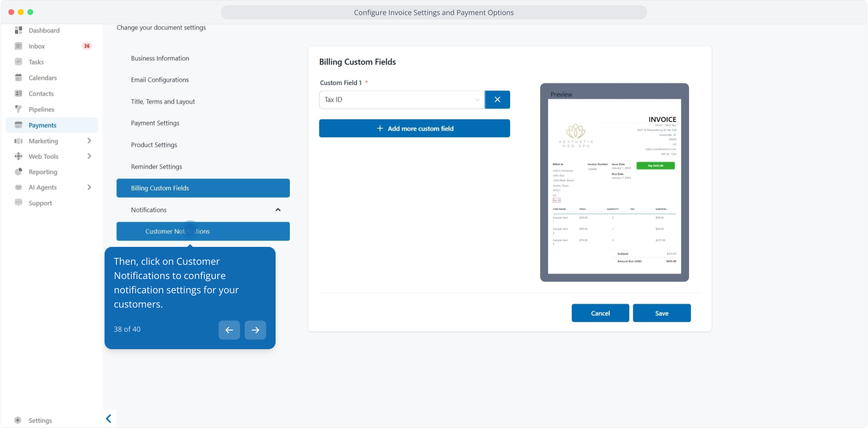Click the Calendars icon
The image size is (868, 428).
[x=18, y=78]
